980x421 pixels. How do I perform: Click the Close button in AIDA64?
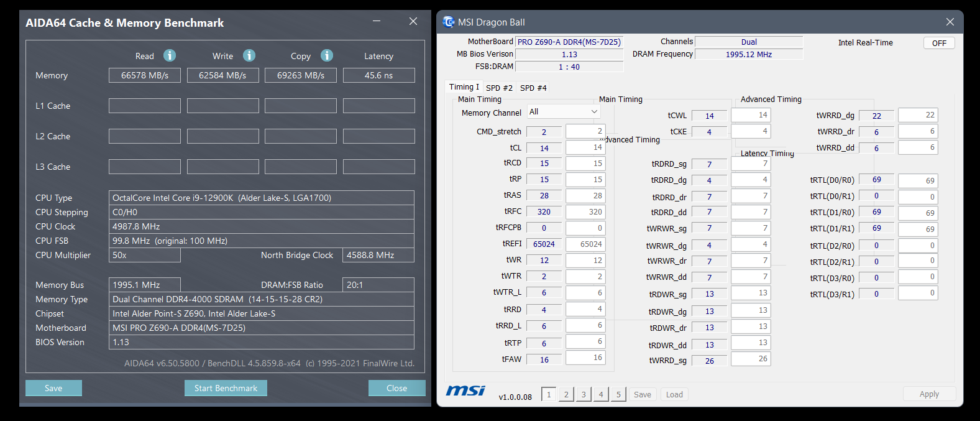coord(396,388)
